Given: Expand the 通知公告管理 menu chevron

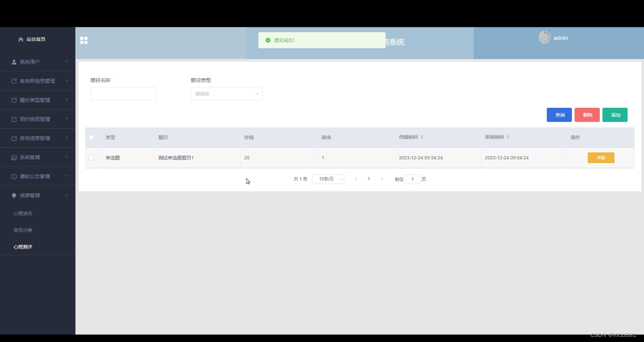Looking at the screenshot, I should coord(66,176).
